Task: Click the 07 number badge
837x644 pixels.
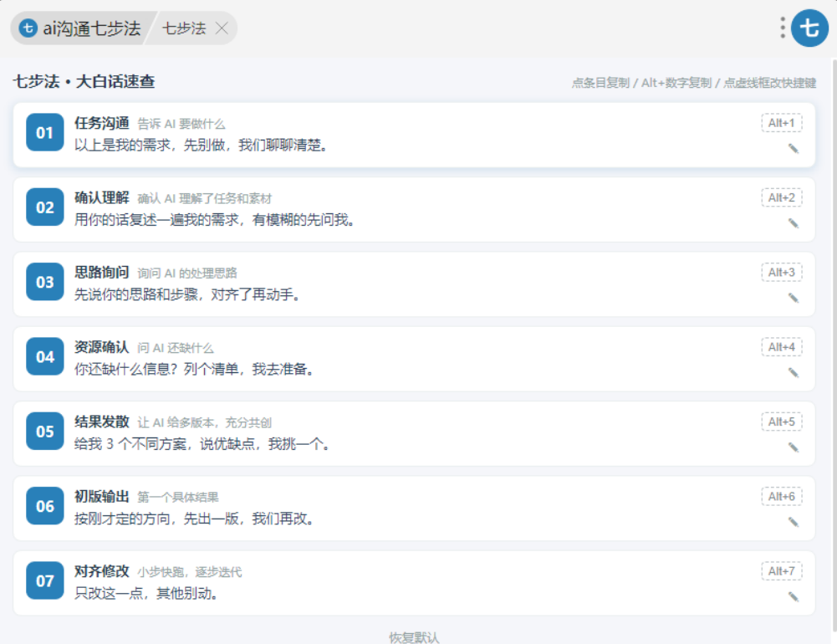Action: tap(45, 581)
